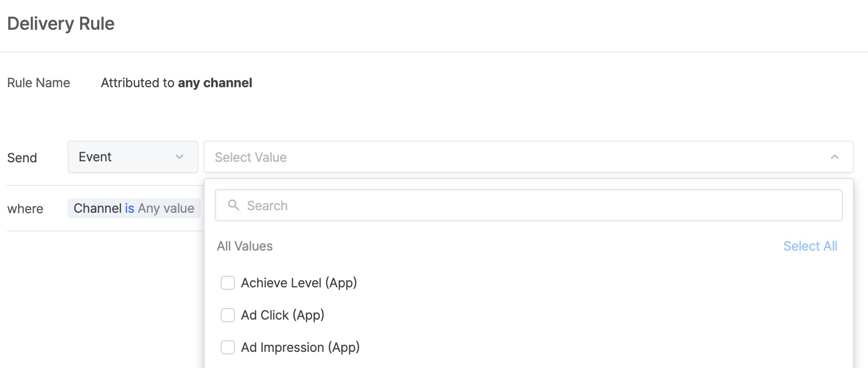
Task: Select the Ad Impression (App) option text
Action: [300, 347]
